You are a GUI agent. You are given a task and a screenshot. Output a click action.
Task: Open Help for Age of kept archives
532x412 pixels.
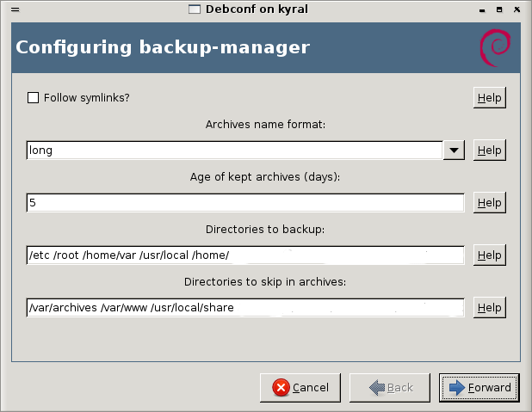(489, 203)
